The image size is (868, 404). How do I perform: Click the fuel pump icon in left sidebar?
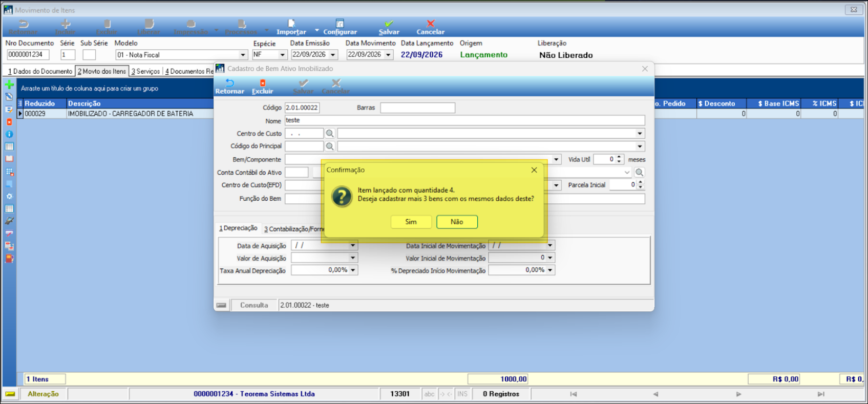(x=9, y=259)
